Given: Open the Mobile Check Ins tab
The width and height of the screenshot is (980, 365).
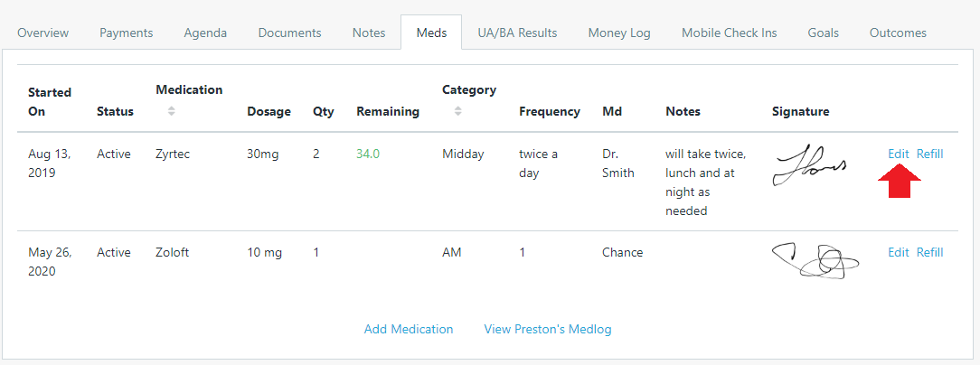Looking at the screenshot, I should (729, 33).
